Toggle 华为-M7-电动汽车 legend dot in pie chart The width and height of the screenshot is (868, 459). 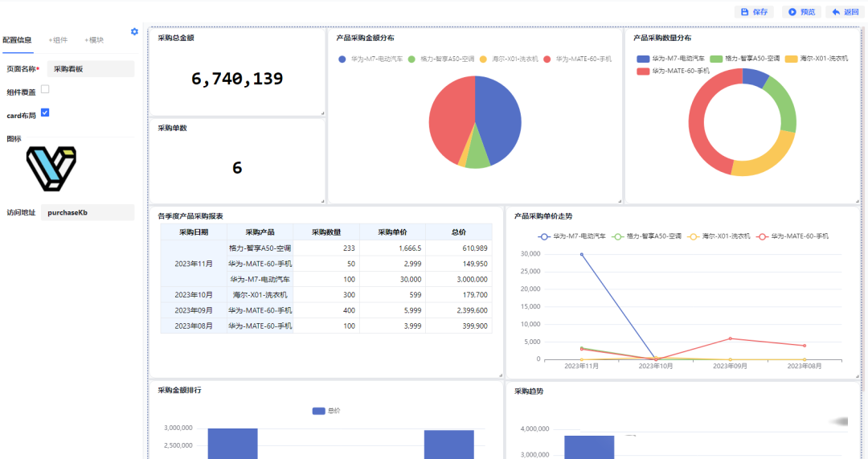pyautogui.click(x=342, y=59)
